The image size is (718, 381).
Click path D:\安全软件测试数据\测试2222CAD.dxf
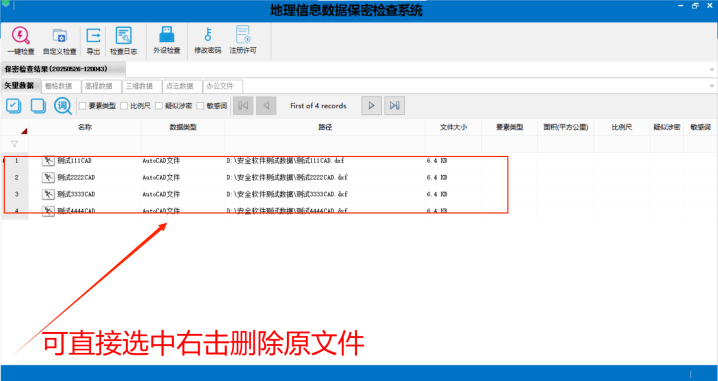click(287, 177)
